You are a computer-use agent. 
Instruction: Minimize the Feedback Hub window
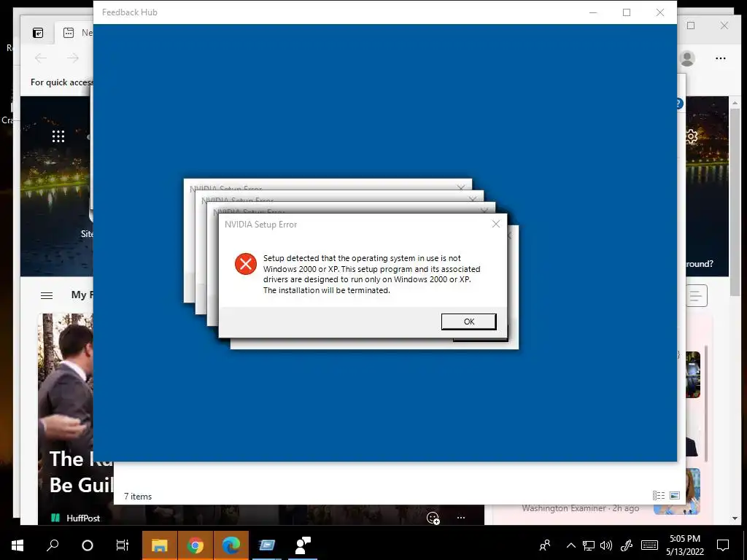pyautogui.click(x=593, y=12)
